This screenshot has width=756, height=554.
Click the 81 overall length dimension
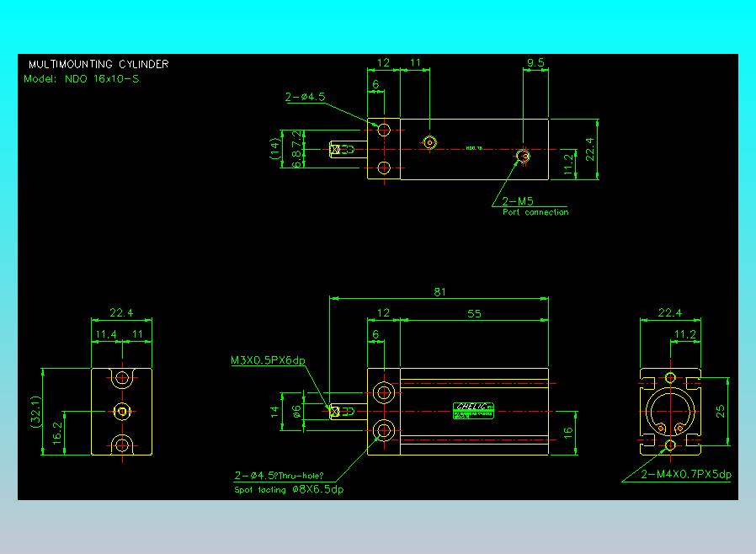click(439, 291)
